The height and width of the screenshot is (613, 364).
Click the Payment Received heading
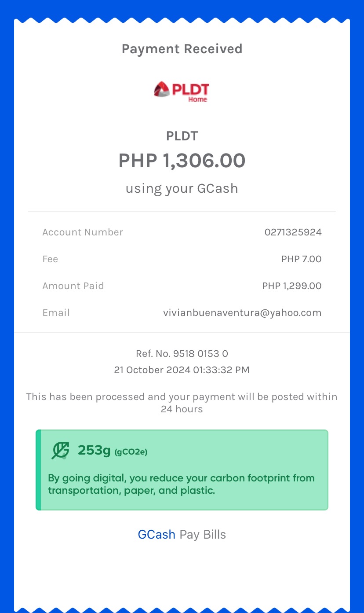click(182, 49)
